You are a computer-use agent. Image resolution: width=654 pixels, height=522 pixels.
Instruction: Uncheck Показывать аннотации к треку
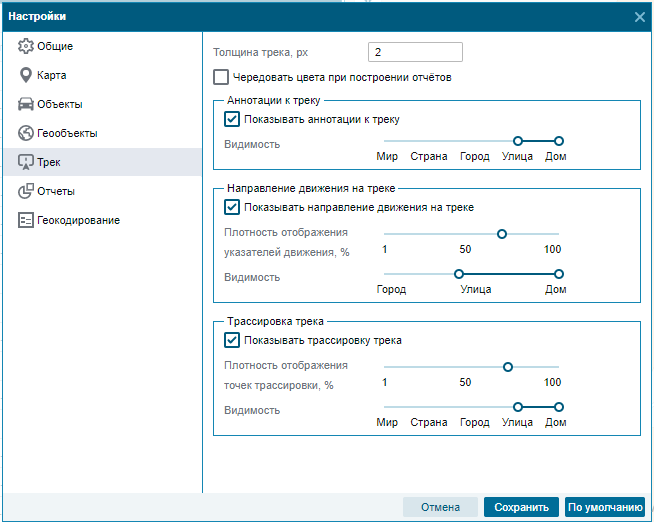232,119
